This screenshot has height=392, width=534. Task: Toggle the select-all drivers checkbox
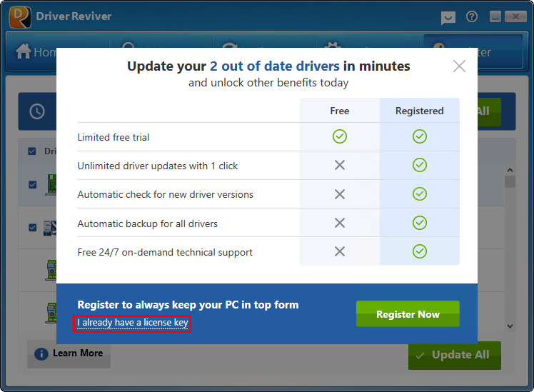click(x=32, y=151)
